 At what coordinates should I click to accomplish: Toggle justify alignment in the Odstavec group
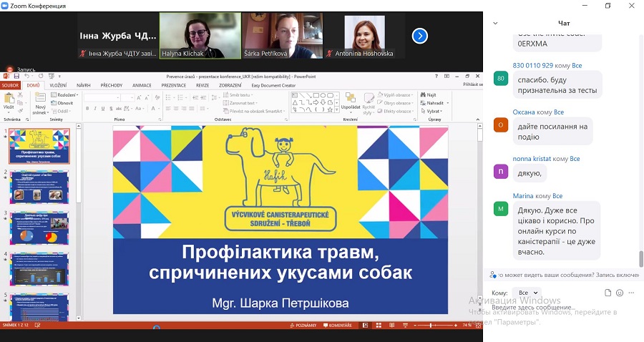[x=191, y=109]
